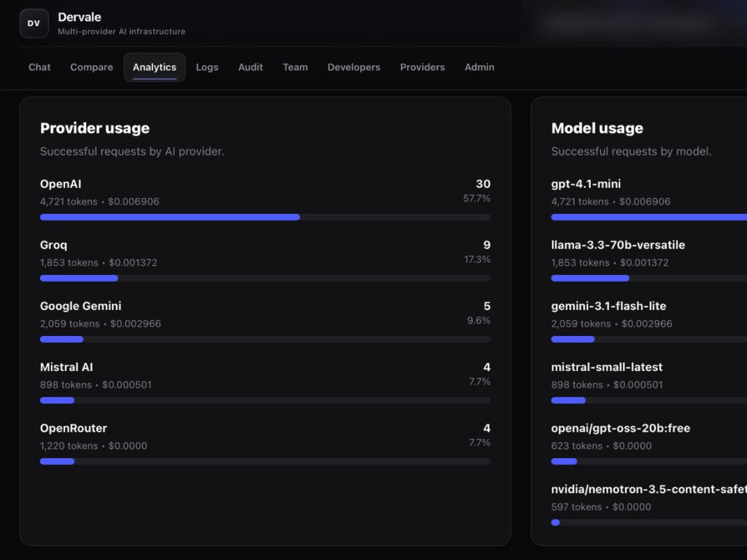Viewport: 747px width, 560px height.
Task: Click '898 tokens · $0.000501' under Mistral AI
Action: pos(96,385)
